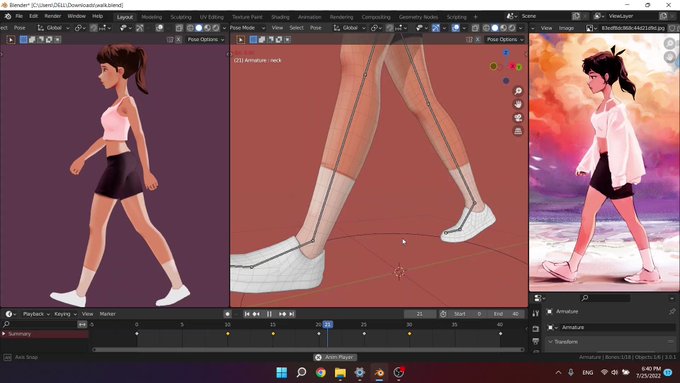The width and height of the screenshot is (680, 383).
Task: Open the Render menu
Action: pos(53,16)
